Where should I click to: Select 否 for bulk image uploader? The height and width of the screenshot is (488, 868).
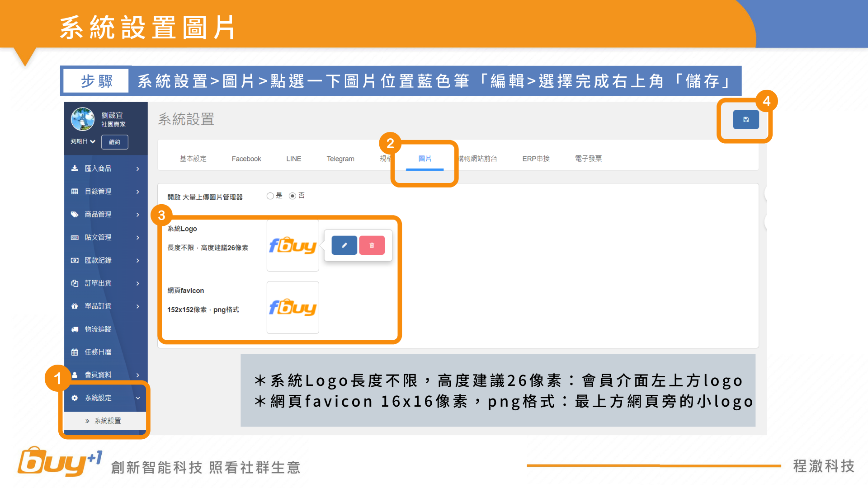click(292, 196)
